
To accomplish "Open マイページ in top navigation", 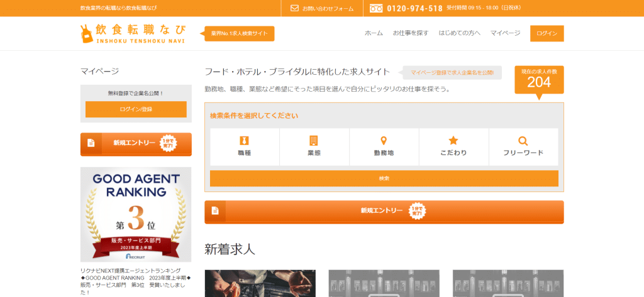I will click(x=505, y=33).
